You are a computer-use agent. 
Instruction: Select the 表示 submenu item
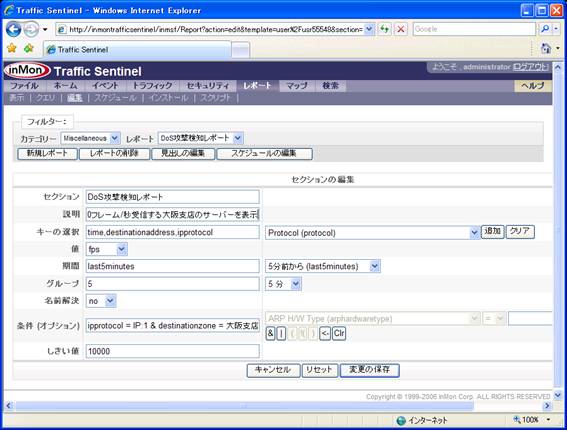17,98
